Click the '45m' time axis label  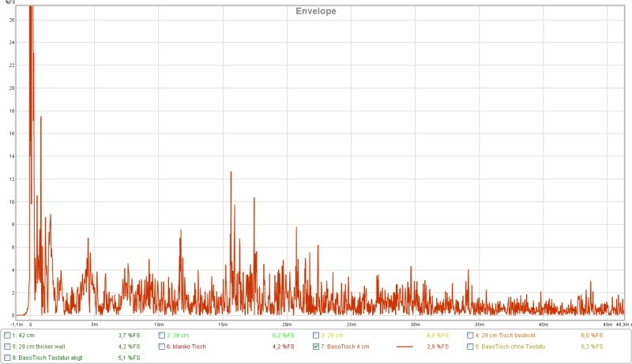608,325
